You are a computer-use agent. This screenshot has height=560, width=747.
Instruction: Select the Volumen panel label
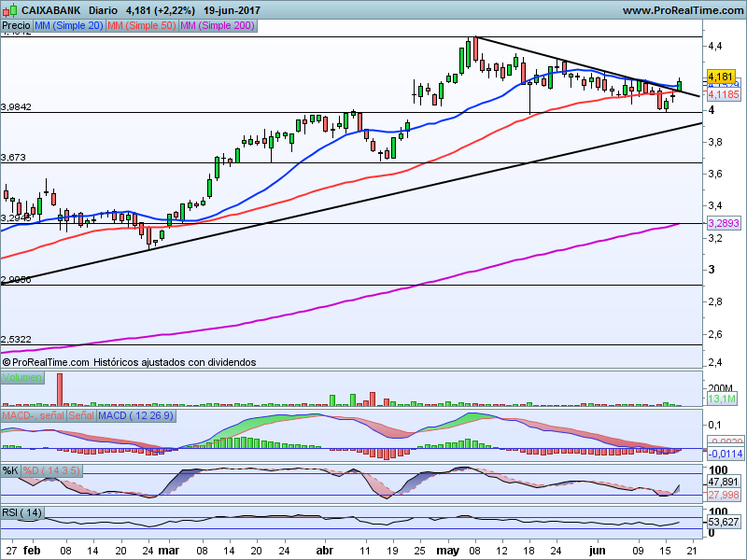(21, 377)
